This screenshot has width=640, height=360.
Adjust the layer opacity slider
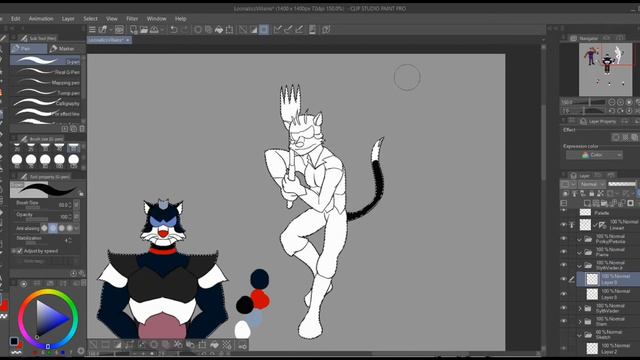point(622,184)
